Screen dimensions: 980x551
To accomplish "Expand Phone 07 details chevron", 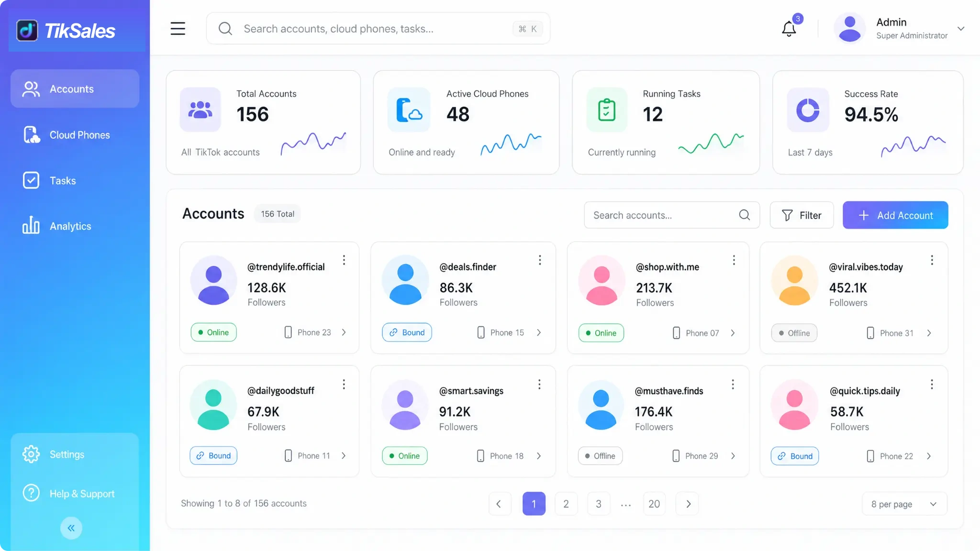I will click(733, 333).
